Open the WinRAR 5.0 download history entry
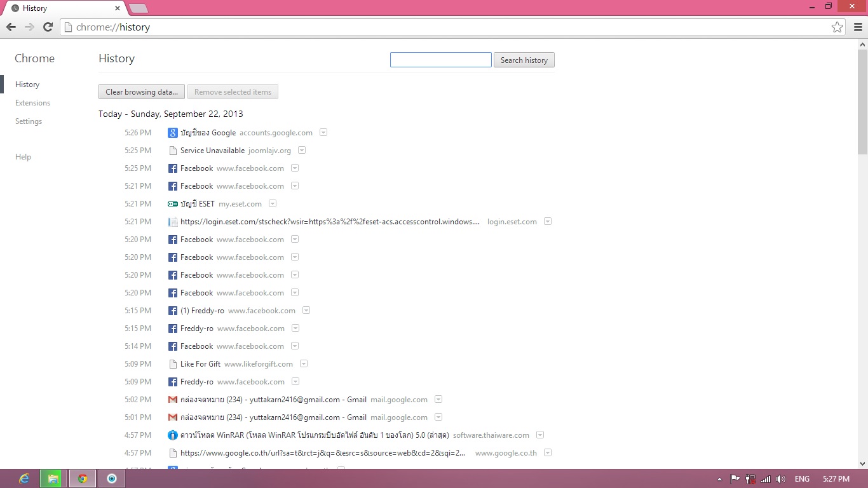 click(315, 435)
